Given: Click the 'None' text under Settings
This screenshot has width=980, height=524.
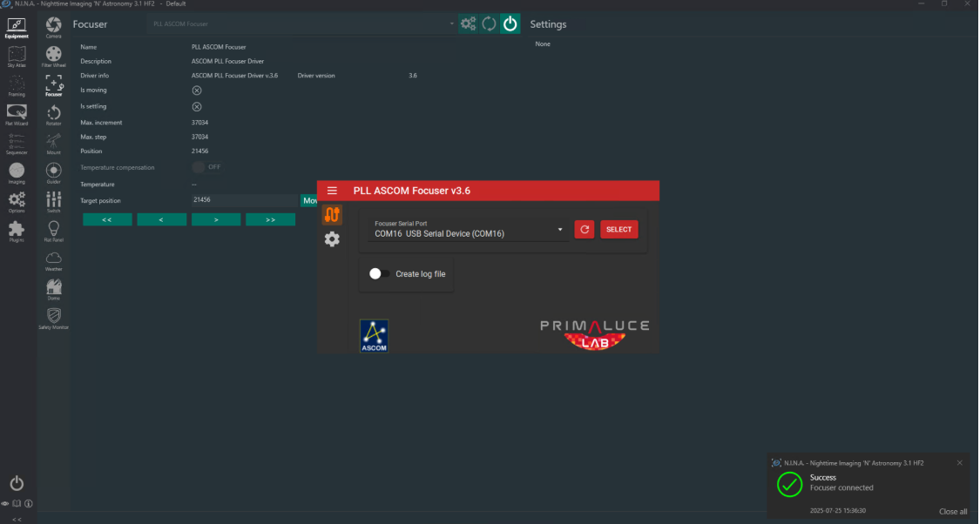Looking at the screenshot, I should (x=543, y=44).
